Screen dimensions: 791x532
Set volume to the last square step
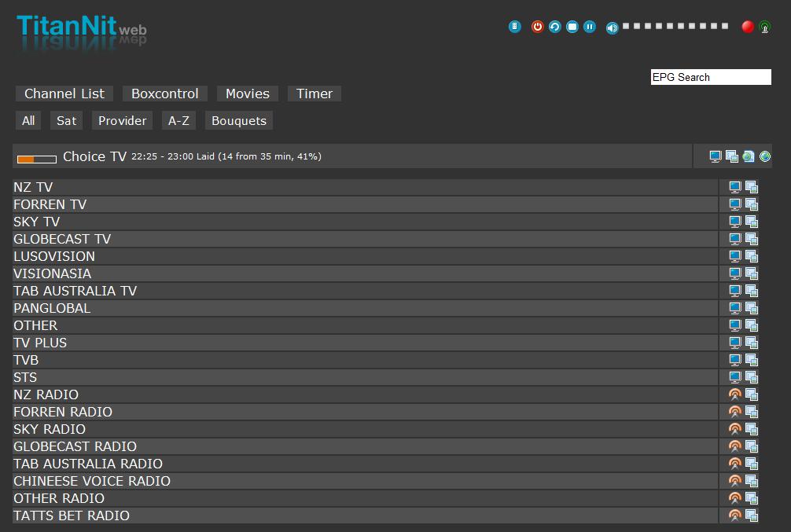[725, 26]
